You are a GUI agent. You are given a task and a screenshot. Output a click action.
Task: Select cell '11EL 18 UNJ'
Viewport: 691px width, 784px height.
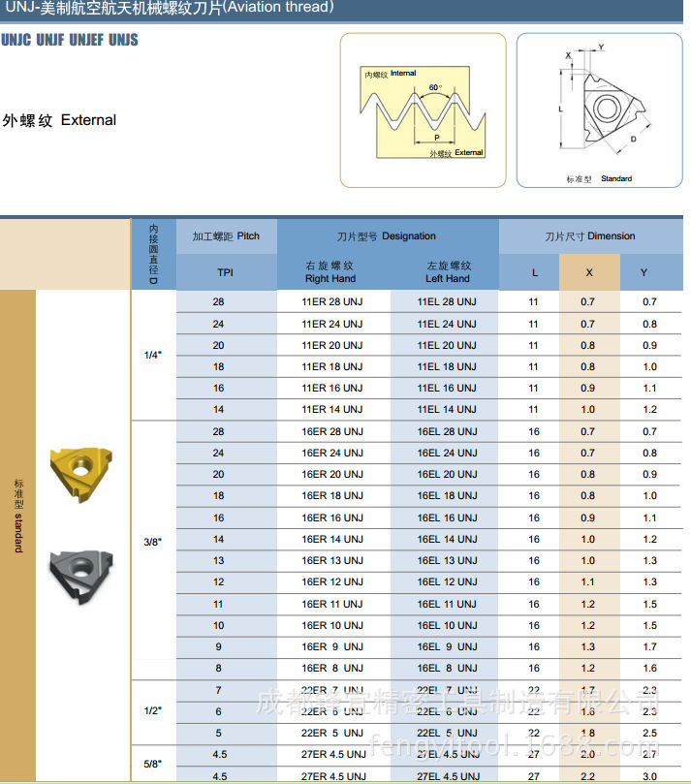(447, 367)
